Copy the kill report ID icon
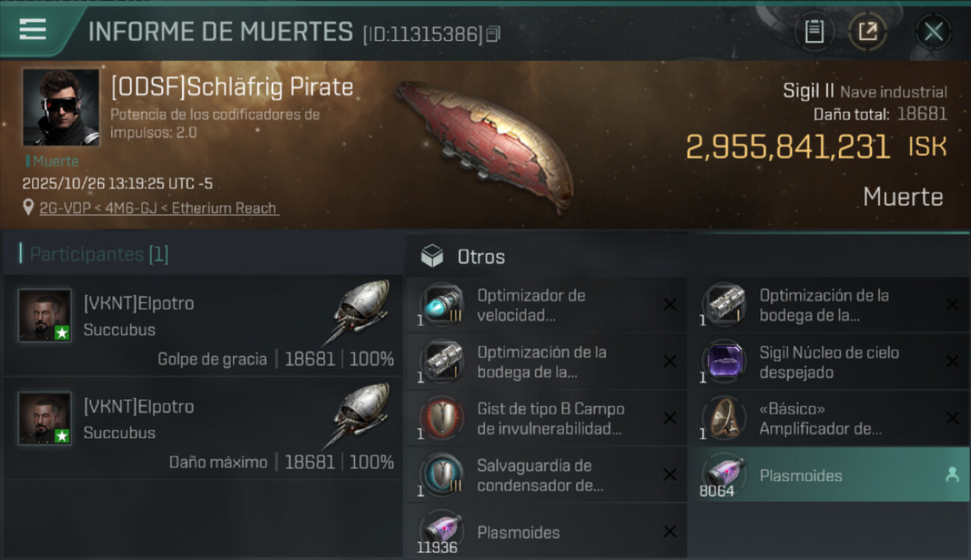Image resolution: width=971 pixels, height=560 pixels. tap(492, 34)
